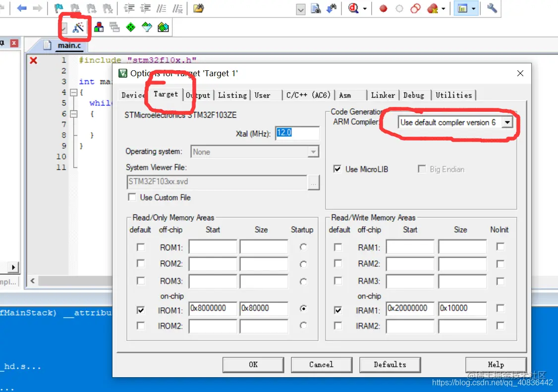The image size is (558, 392).
Task: Click the IROM1 Start address field
Action: click(x=213, y=308)
